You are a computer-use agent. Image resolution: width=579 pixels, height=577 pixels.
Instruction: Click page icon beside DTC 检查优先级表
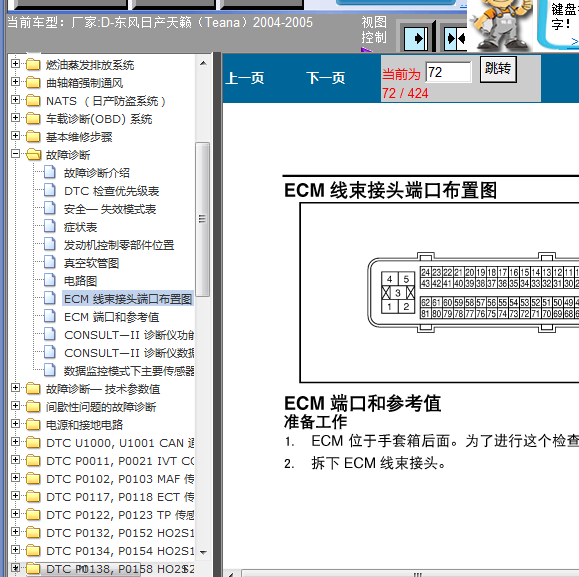(50, 190)
